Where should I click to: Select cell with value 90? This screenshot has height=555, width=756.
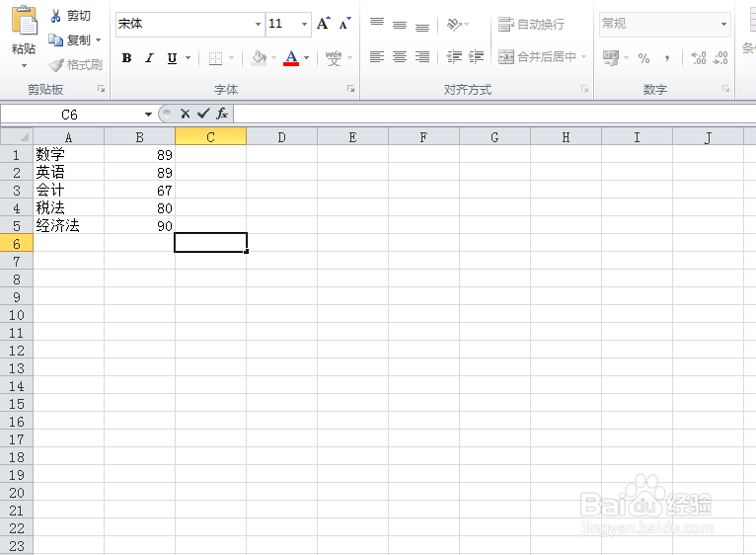(x=139, y=225)
